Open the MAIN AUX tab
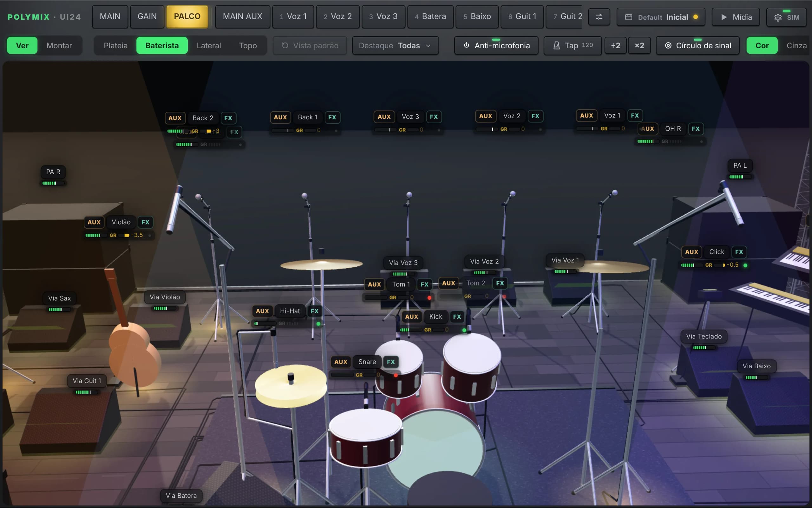Image resolution: width=812 pixels, height=508 pixels. [x=243, y=17]
